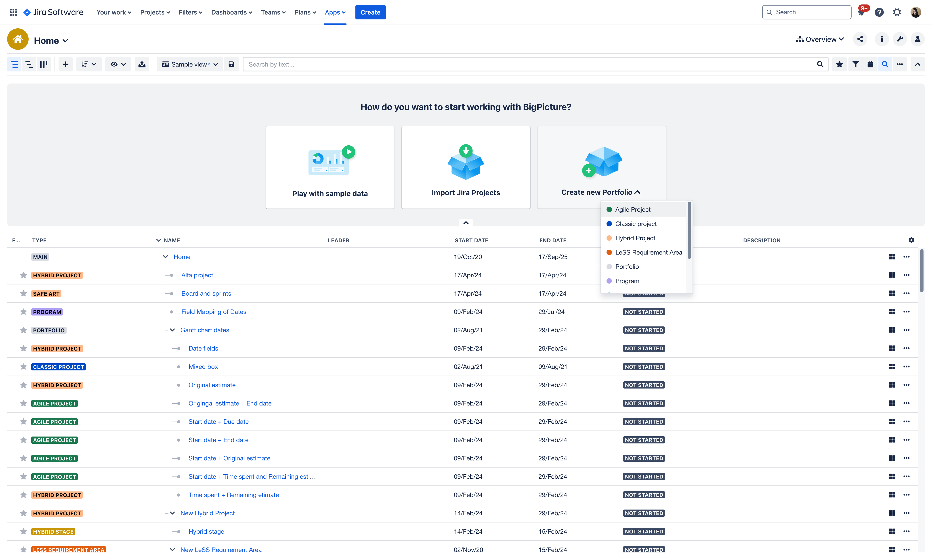Click the Home box icon
The width and height of the screenshot is (932, 560).
[x=18, y=39]
